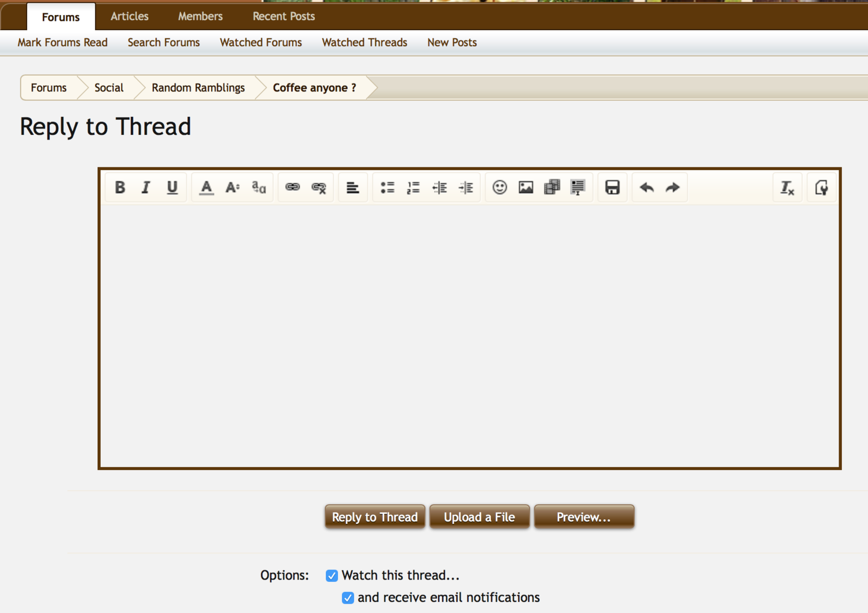Image resolution: width=868 pixels, height=613 pixels.
Task: Click the underline formatting icon
Action: [172, 188]
